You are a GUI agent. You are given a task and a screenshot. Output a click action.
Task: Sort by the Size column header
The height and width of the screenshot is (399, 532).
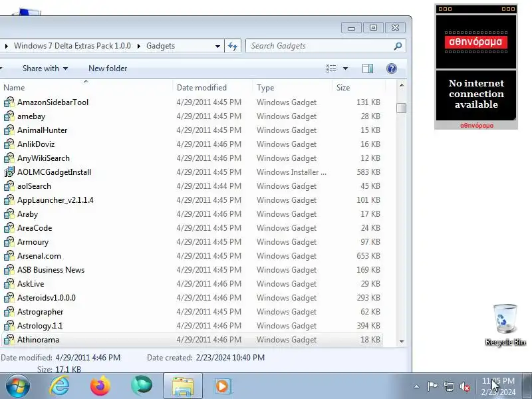tap(358, 88)
